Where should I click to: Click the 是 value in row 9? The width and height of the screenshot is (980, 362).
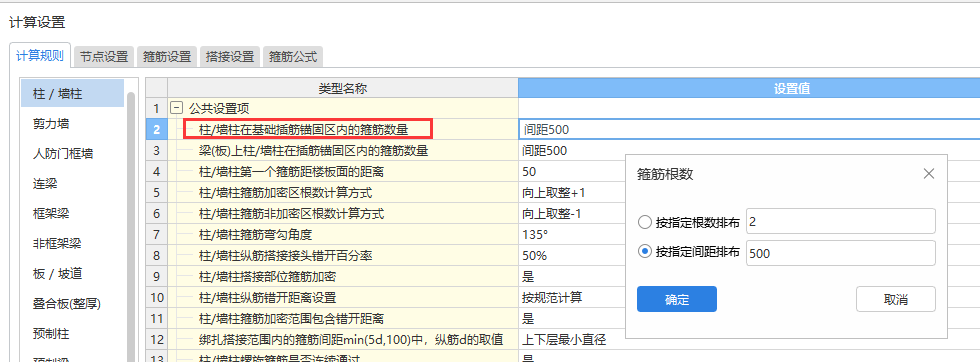(528, 276)
